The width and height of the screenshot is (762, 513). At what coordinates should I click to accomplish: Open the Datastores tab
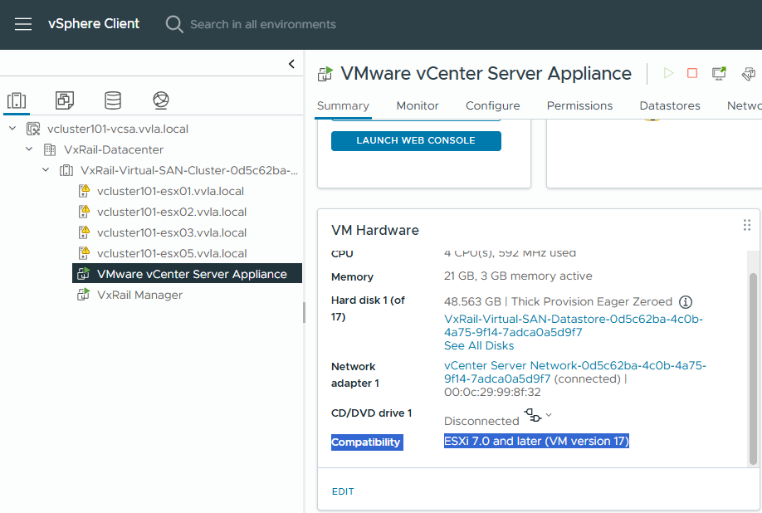[x=670, y=106]
